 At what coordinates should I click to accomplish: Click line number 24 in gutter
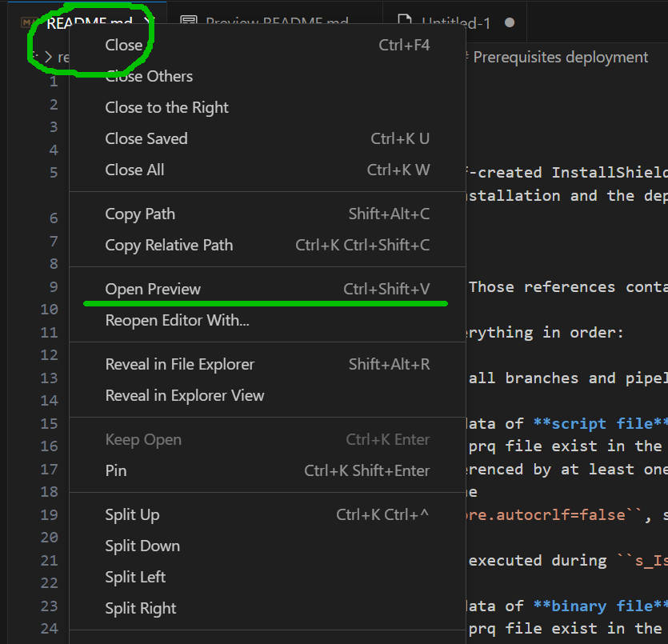point(49,628)
